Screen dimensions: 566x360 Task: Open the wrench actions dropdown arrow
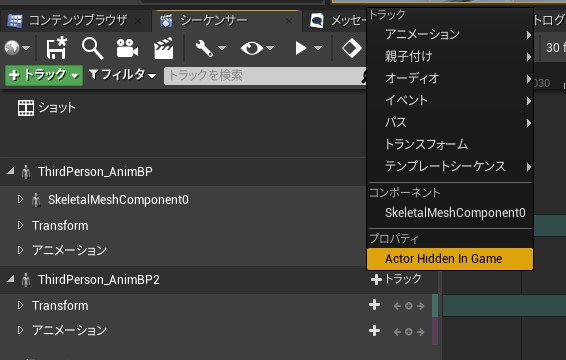(222, 48)
